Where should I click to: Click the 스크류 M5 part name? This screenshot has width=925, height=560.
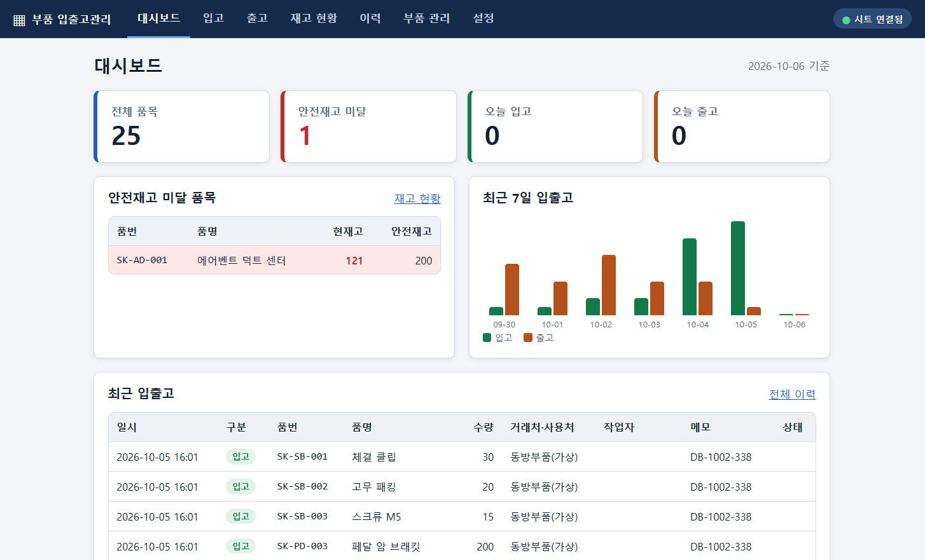[x=377, y=517]
